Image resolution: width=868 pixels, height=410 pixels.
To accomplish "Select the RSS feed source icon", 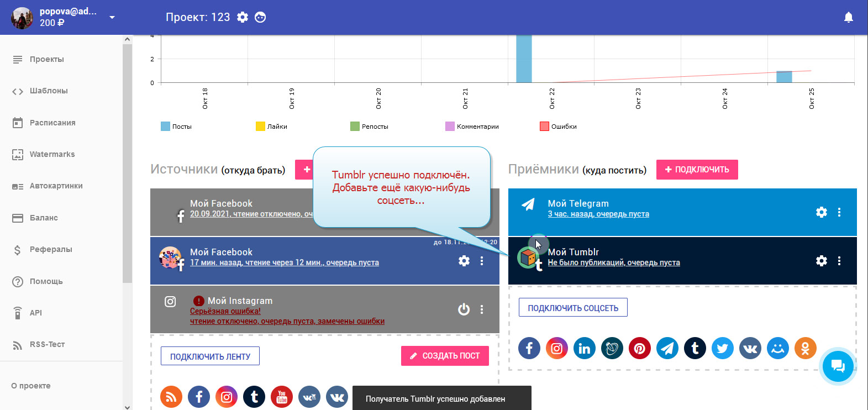I will pyautogui.click(x=171, y=397).
